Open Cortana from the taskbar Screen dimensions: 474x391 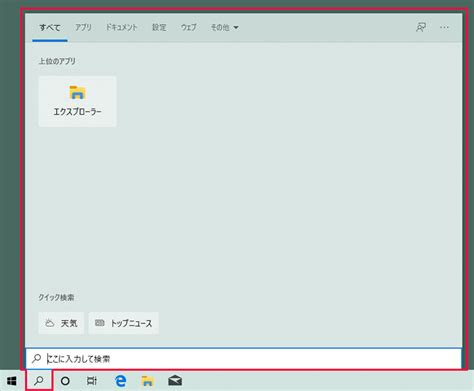click(65, 381)
